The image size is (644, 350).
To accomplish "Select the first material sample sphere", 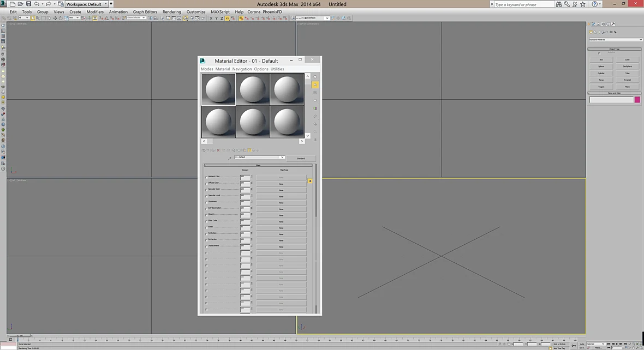I will coord(218,89).
